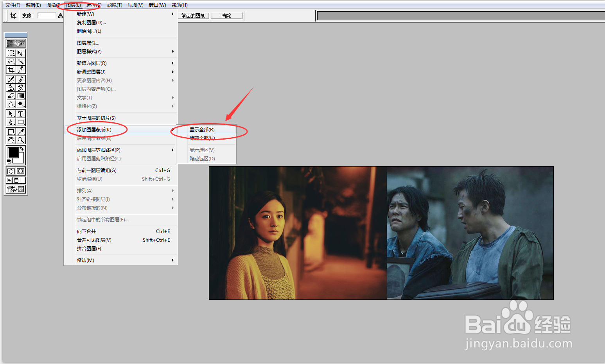Expand the 新填充图层(R) submenu arrow
Image resolution: width=605 pixels, height=364 pixels.
[172, 63]
